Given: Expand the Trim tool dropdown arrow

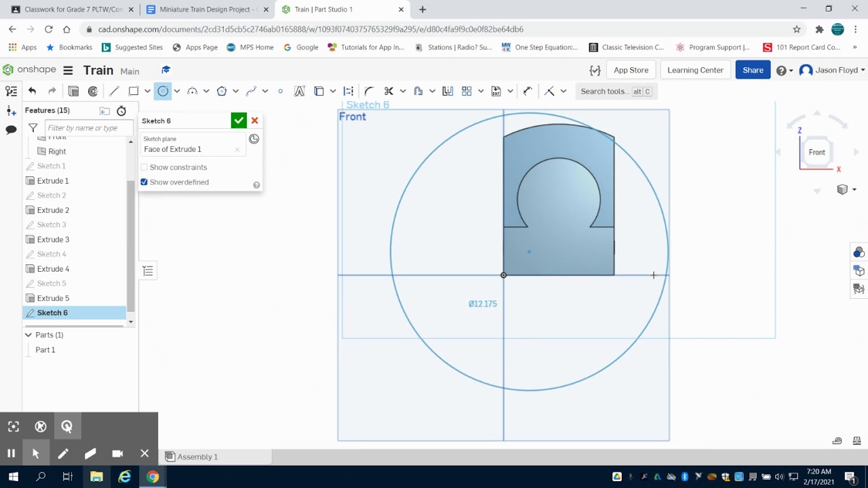Looking at the screenshot, I should [x=402, y=91].
